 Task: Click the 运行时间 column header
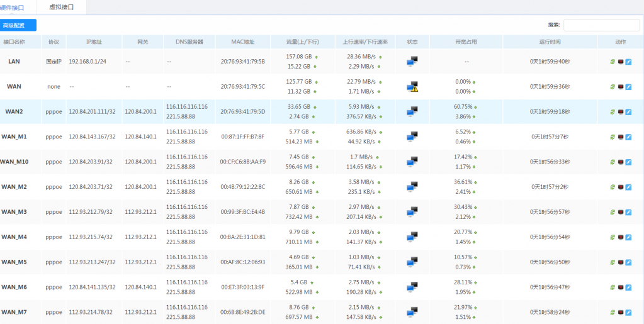click(x=550, y=42)
